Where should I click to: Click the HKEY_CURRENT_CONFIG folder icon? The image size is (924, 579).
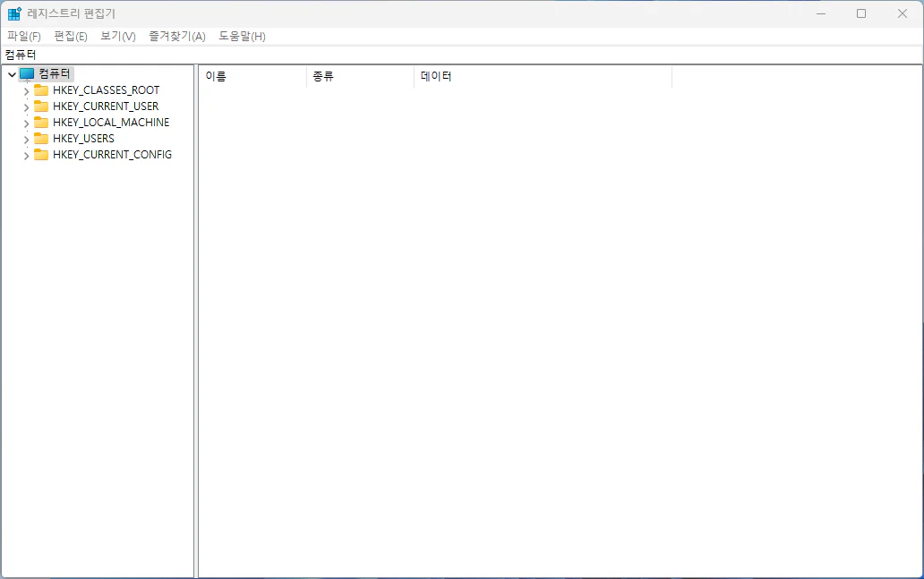click(x=41, y=154)
